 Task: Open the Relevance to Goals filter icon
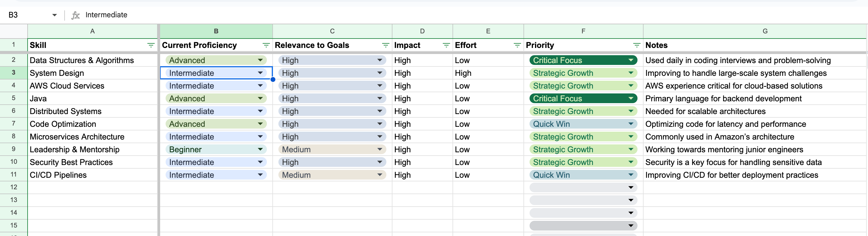pyautogui.click(x=385, y=45)
